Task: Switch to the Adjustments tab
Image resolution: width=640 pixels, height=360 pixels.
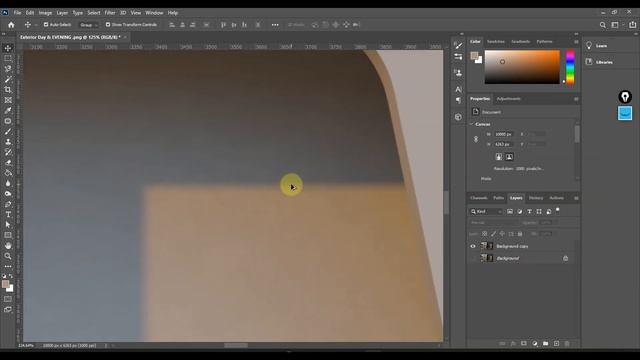Action: pos(509,99)
